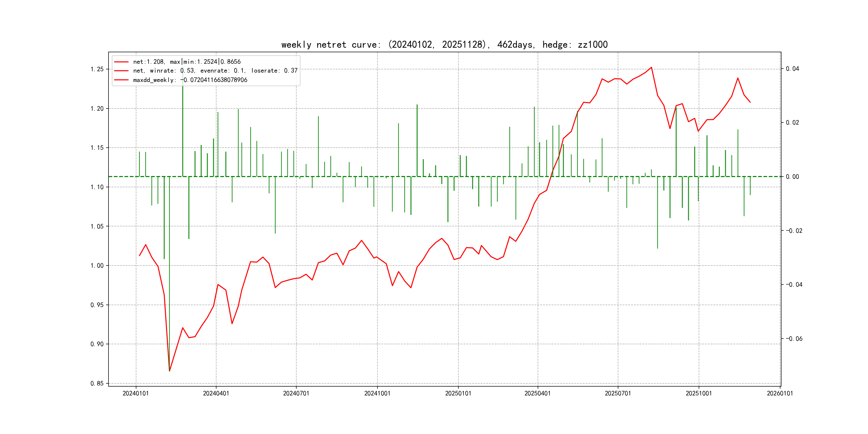
Task: Click the 20240701 x-axis label
Action: pyautogui.click(x=296, y=393)
